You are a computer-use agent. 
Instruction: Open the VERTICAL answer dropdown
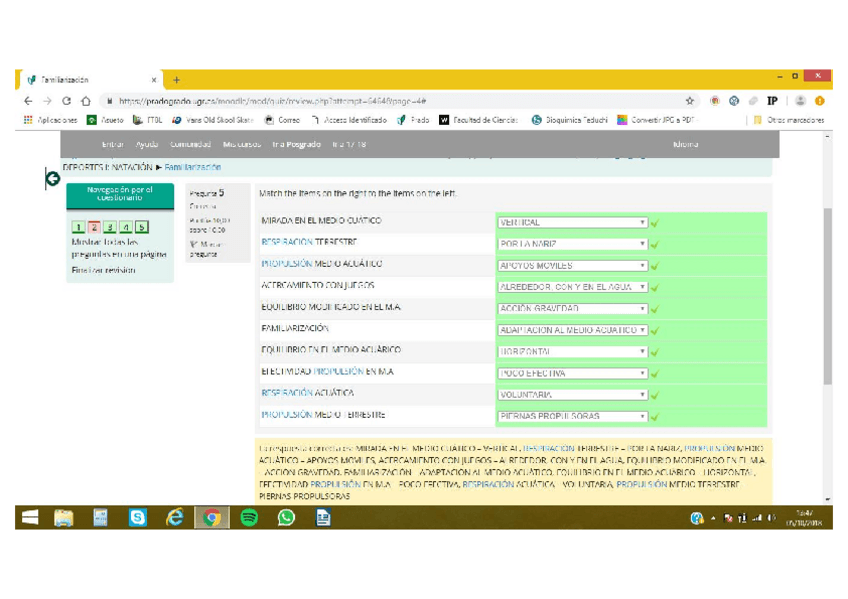573,223
